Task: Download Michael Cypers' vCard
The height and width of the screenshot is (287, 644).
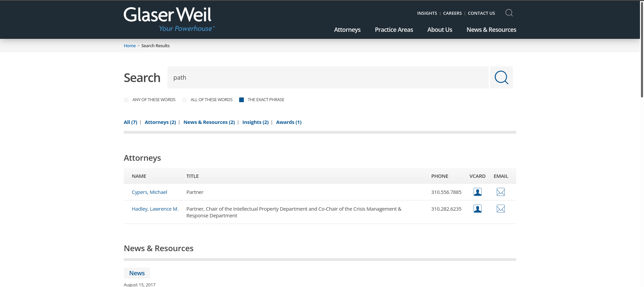Action: (477, 192)
